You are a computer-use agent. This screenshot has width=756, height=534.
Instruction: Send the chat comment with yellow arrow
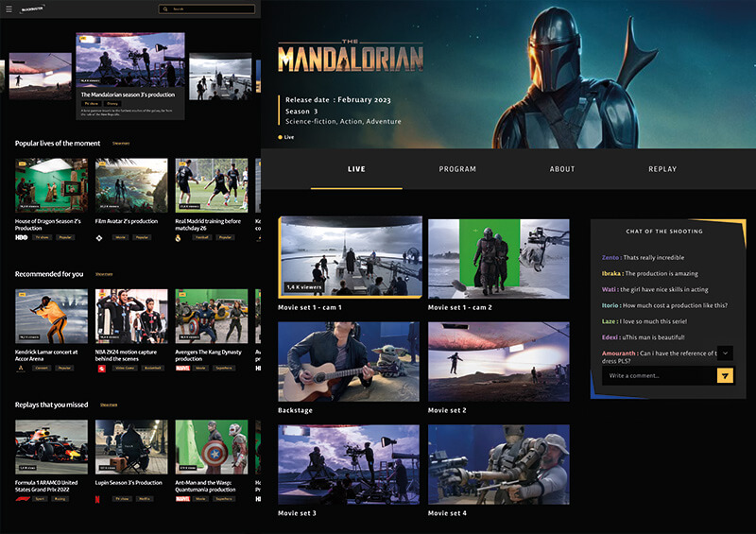(725, 375)
